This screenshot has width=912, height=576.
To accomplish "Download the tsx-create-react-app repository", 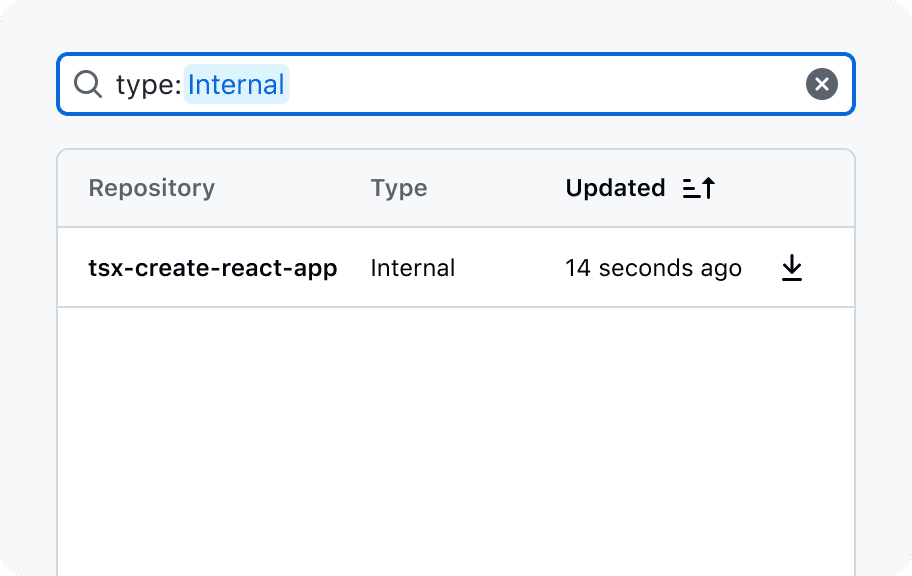I will [792, 268].
